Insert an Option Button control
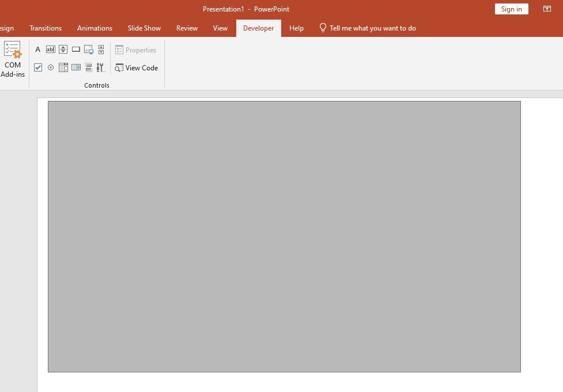The width and height of the screenshot is (563, 392). coord(51,67)
